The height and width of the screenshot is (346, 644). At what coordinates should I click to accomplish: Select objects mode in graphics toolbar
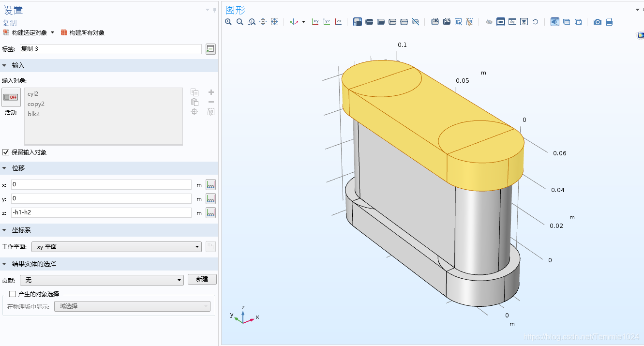(x=358, y=22)
